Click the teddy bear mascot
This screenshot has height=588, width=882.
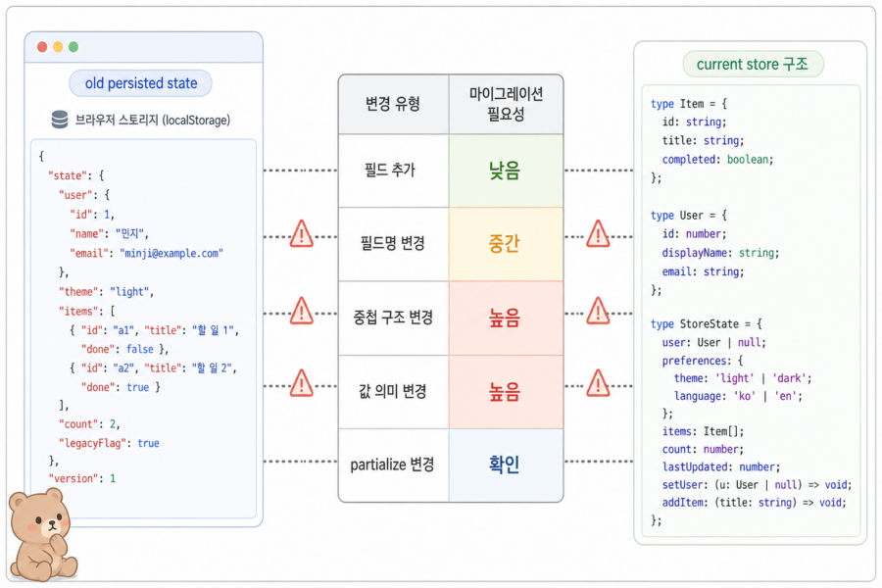[41, 534]
